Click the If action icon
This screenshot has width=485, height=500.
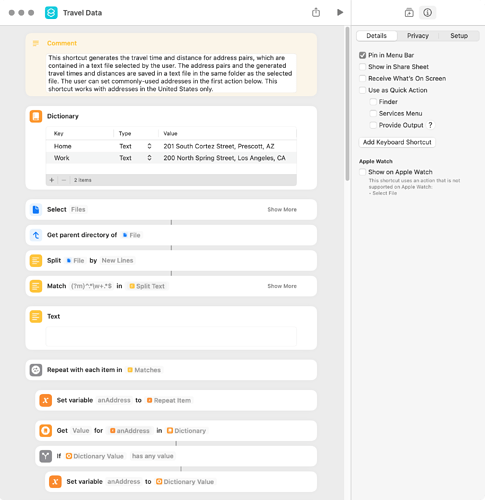coord(46,456)
